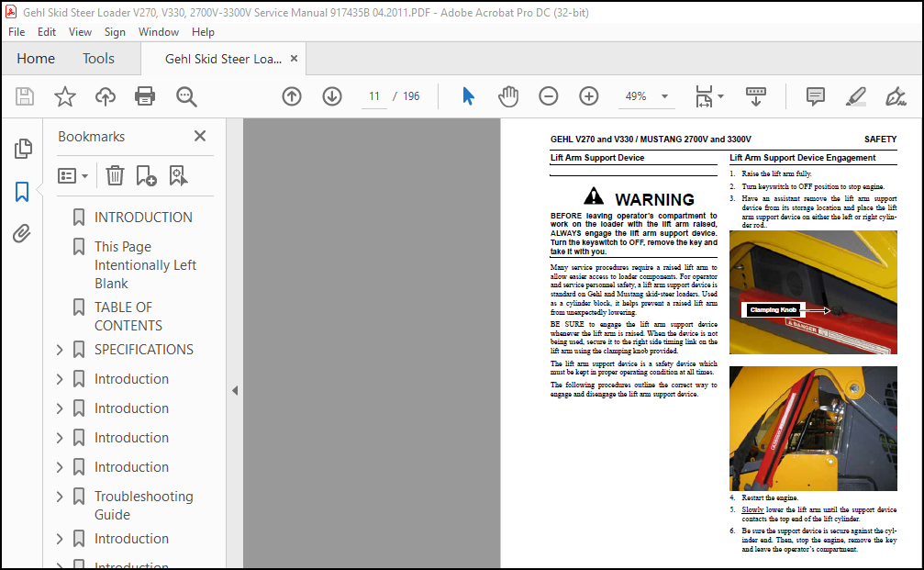Click the cloud upload icon

coord(105,96)
